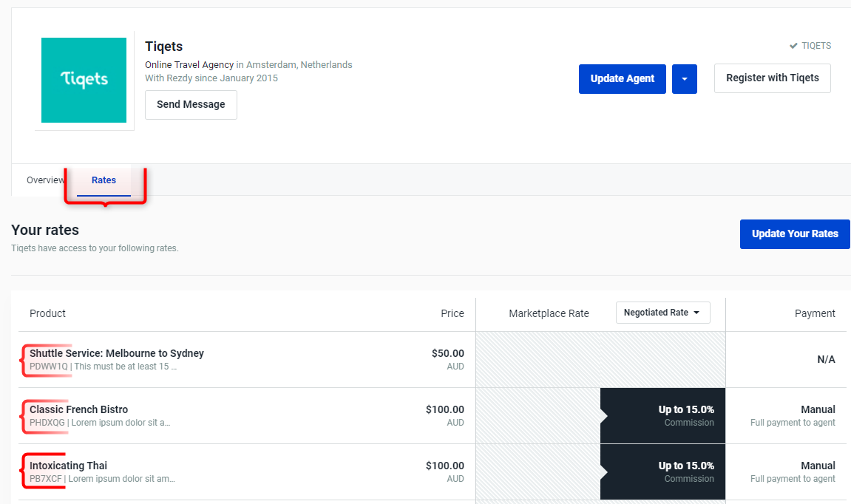Switch to the Overview tab
851x504 pixels.
pos(46,180)
